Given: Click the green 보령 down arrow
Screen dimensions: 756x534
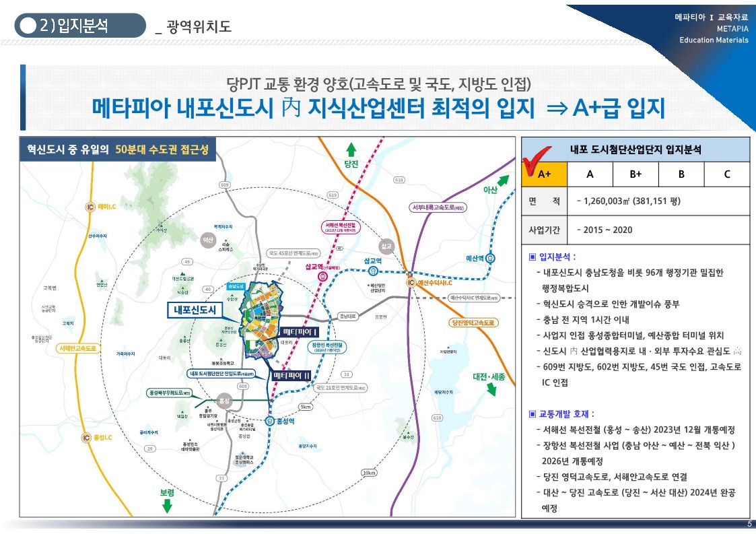Looking at the screenshot, I should (167, 506).
